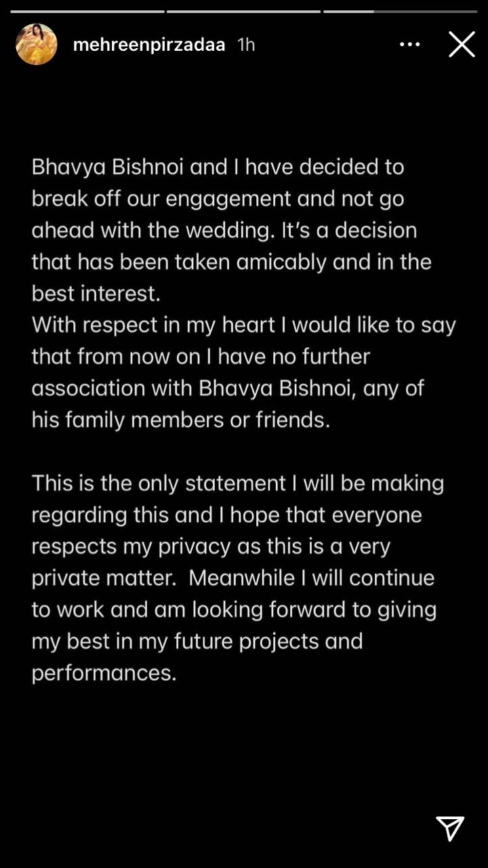Open the mehreenpirzadaa username link
Image resolution: width=488 pixels, height=868 pixels.
pos(149,45)
